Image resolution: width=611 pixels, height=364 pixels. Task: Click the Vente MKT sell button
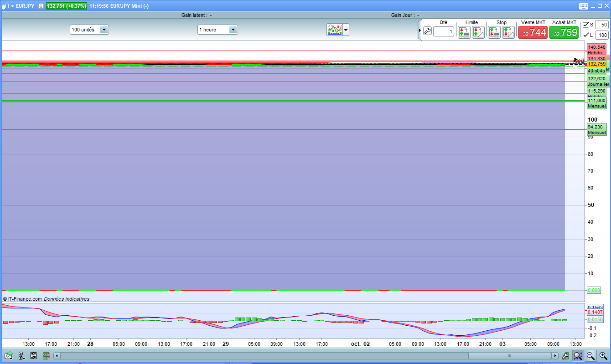pos(533,32)
